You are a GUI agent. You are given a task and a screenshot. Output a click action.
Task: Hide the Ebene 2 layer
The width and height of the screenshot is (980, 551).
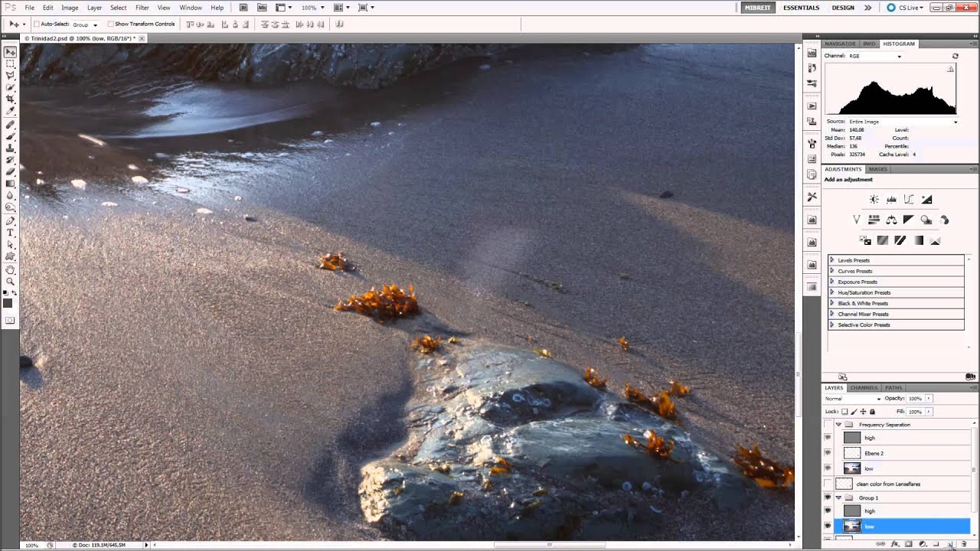(x=827, y=453)
